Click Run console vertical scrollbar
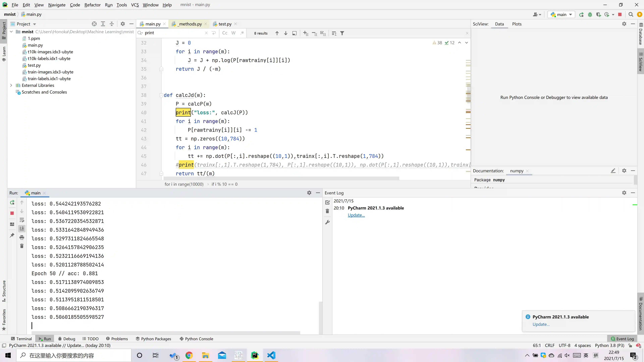Image resolution: width=644 pixels, height=362 pixels. coord(320,318)
